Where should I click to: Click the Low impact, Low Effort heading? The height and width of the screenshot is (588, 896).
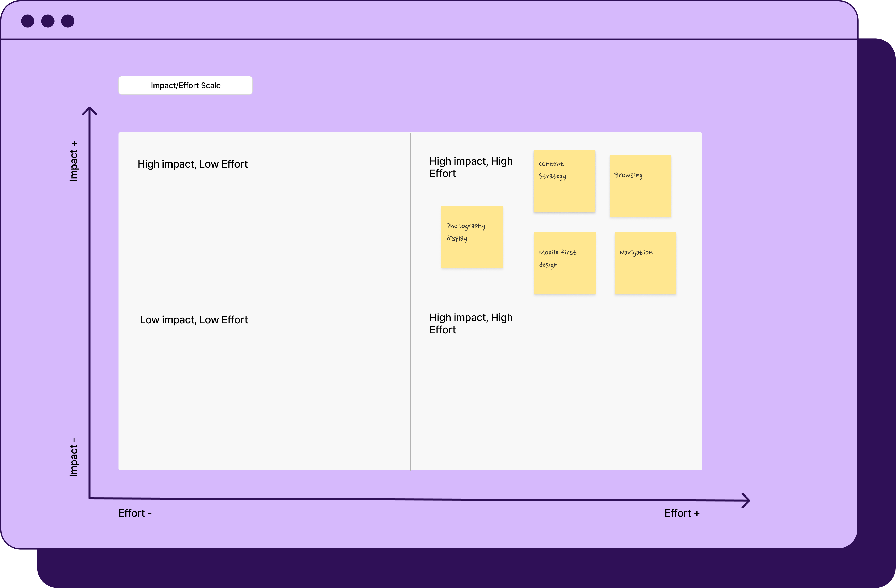click(x=194, y=320)
